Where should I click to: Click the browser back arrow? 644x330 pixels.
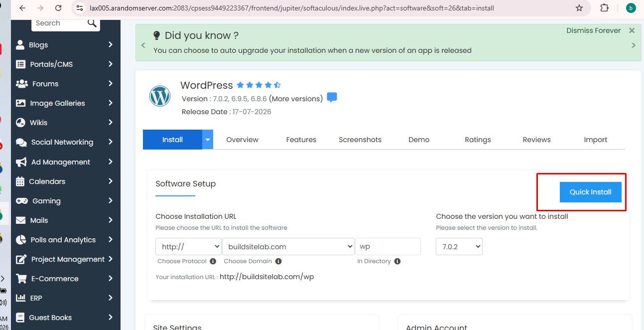click(x=22, y=8)
